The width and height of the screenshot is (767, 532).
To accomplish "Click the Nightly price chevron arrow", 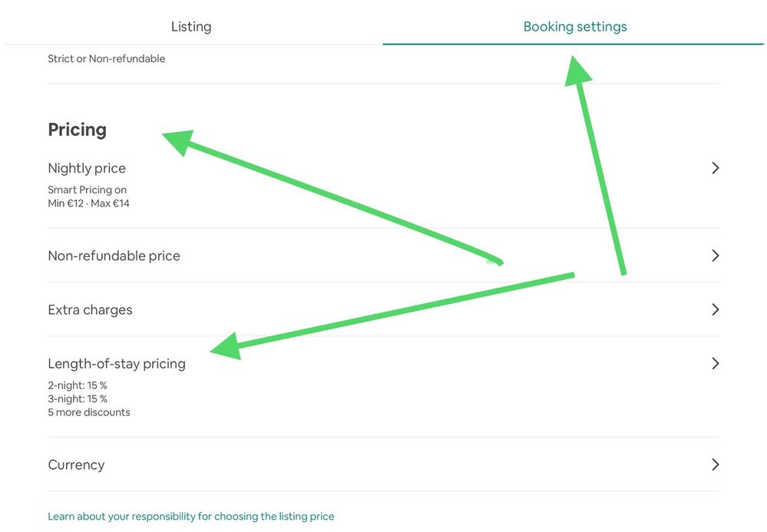I will (x=715, y=168).
